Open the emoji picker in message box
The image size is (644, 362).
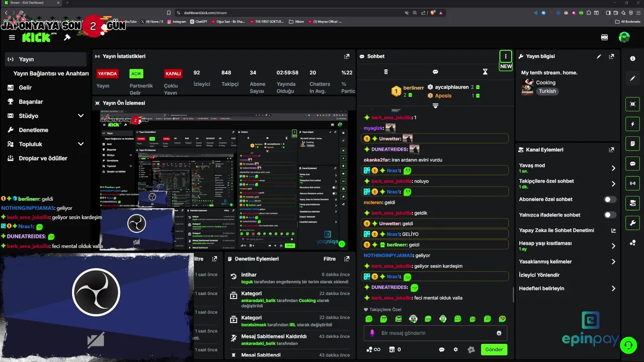pos(499,333)
